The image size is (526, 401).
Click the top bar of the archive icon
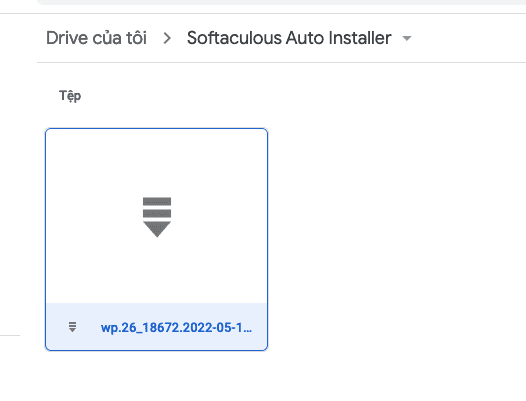(x=157, y=201)
